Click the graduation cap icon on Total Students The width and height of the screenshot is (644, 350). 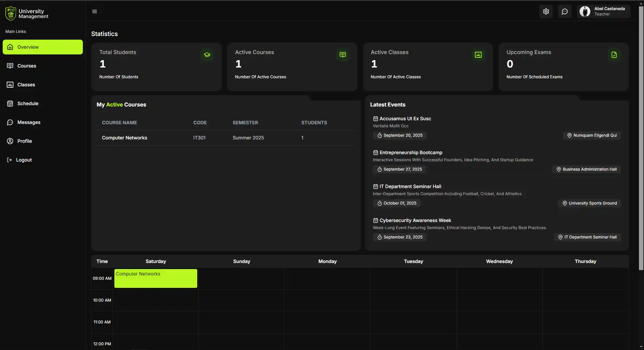[207, 55]
